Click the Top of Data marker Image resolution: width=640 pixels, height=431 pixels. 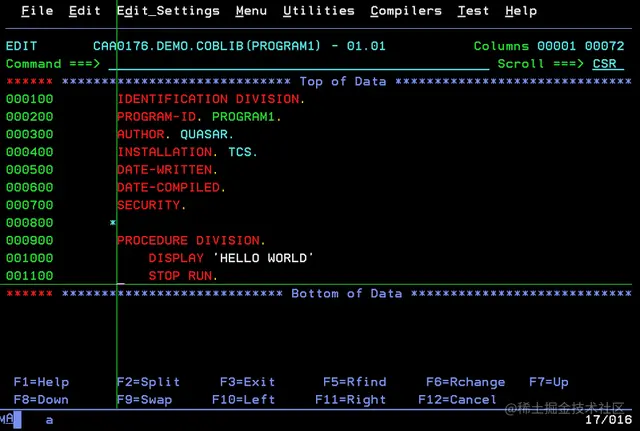[x=343, y=81]
